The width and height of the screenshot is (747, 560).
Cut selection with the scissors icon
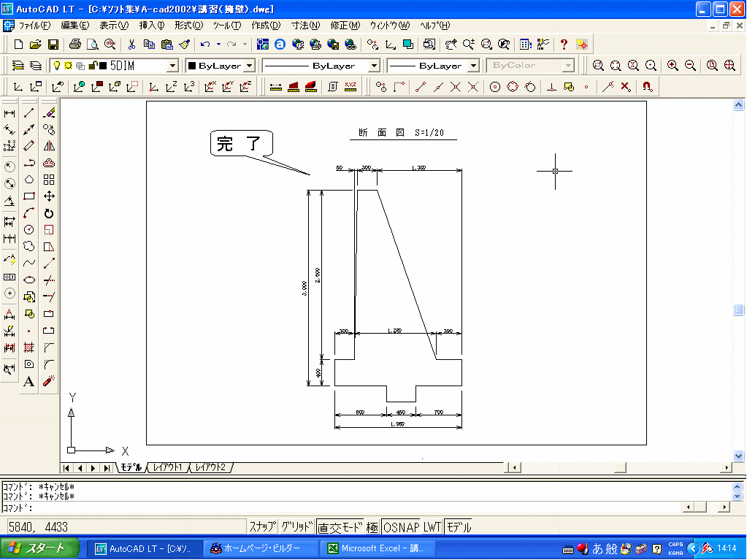tap(131, 45)
